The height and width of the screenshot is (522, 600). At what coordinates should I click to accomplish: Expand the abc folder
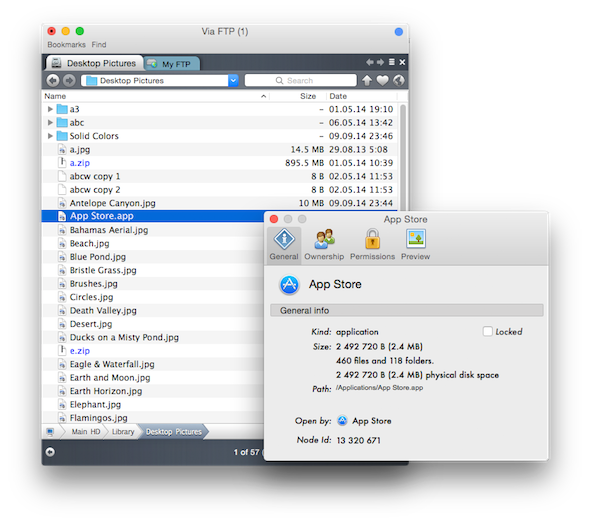click(x=50, y=122)
